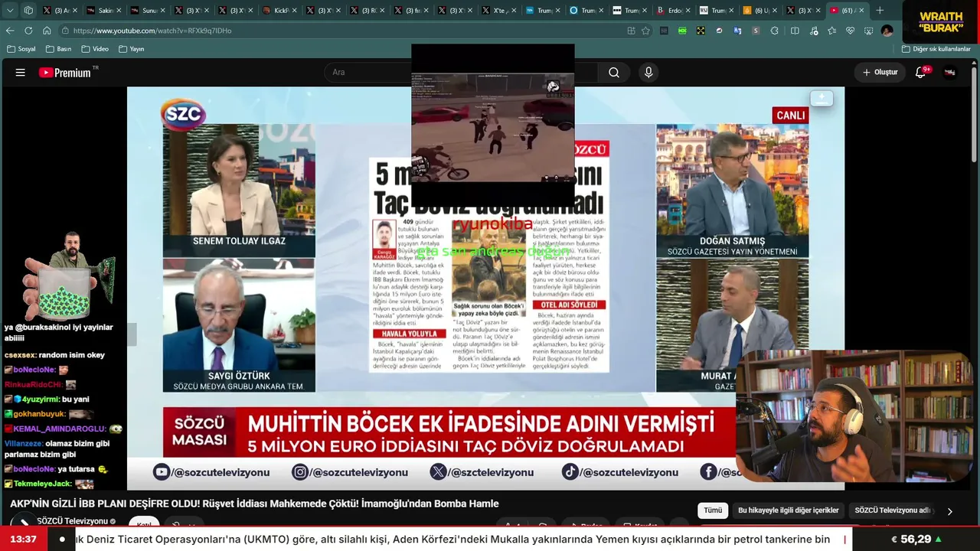Open the browser home page icon
Image resolution: width=980 pixels, height=551 pixels.
click(47, 31)
